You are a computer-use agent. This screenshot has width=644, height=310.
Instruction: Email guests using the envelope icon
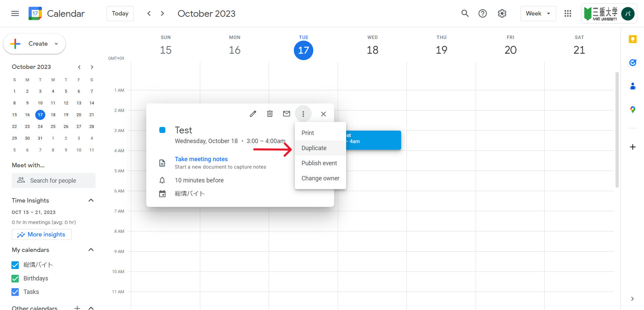tap(286, 114)
